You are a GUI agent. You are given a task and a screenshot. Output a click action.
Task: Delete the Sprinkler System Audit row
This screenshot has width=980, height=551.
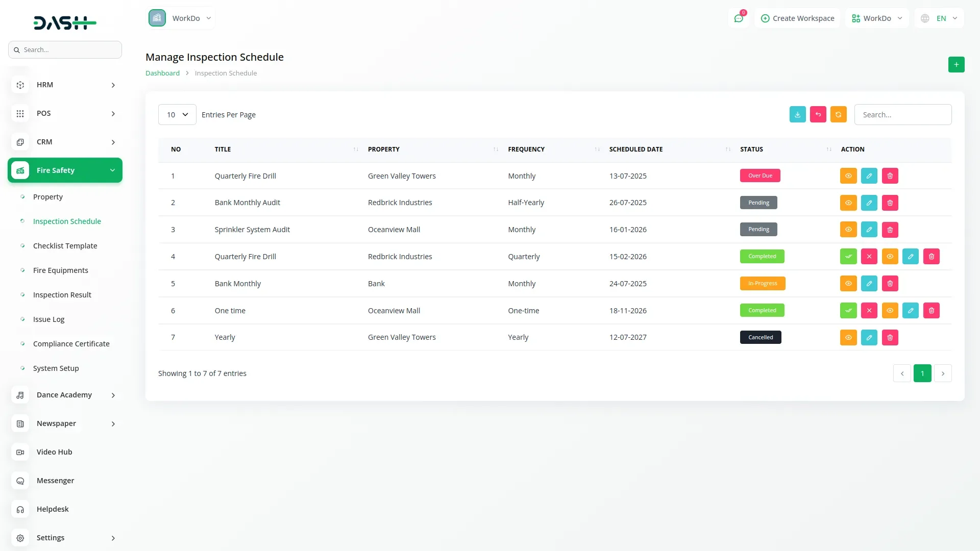[x=890, y=230]
